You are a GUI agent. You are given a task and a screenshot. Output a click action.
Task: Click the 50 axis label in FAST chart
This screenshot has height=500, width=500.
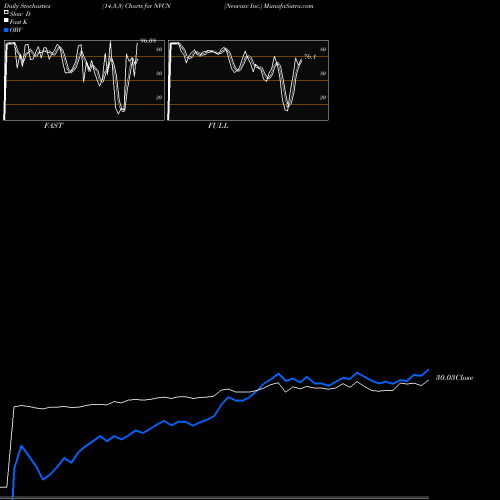159,74
